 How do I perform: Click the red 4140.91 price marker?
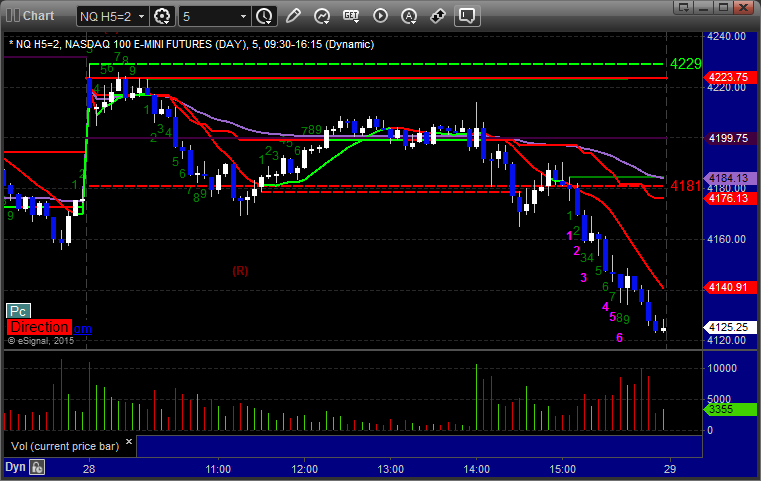(730, 287)
